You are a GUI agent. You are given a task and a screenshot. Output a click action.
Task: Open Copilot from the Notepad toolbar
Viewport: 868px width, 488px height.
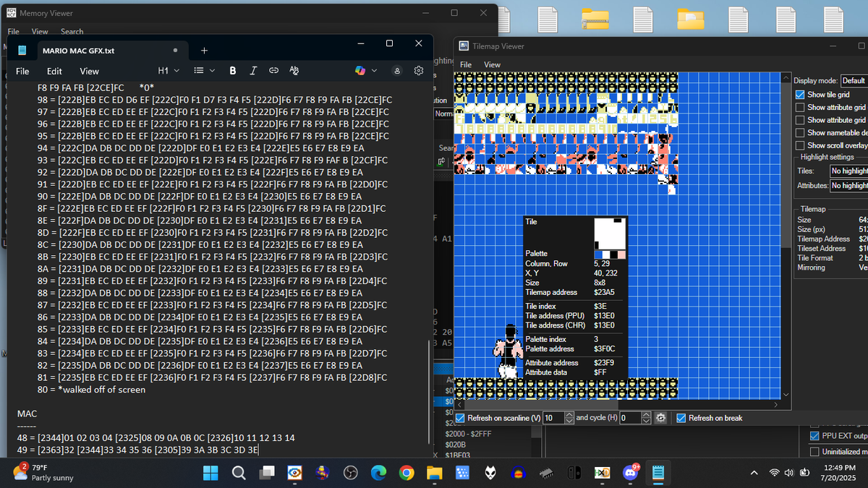(x=360, y=71)
